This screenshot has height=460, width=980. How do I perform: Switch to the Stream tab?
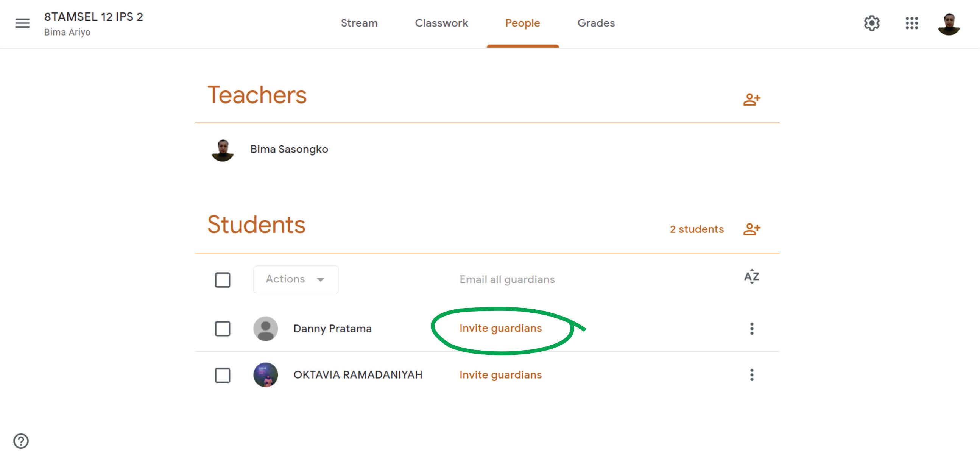pos(359,23)
